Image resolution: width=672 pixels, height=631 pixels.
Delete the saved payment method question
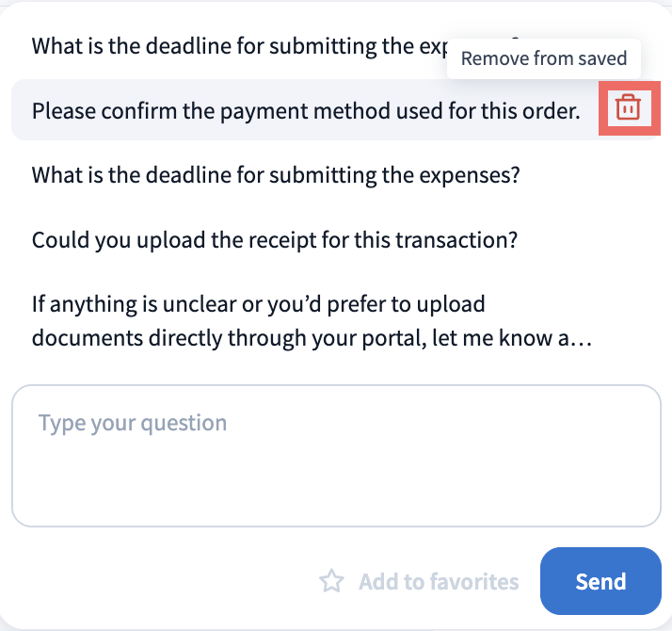(628, 108)
